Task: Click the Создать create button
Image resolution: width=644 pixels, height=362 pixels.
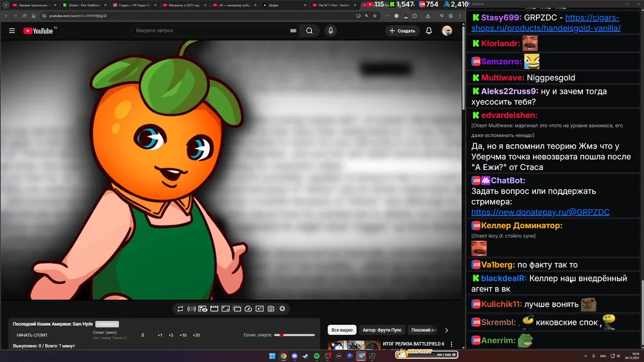Action: (403, 31)
